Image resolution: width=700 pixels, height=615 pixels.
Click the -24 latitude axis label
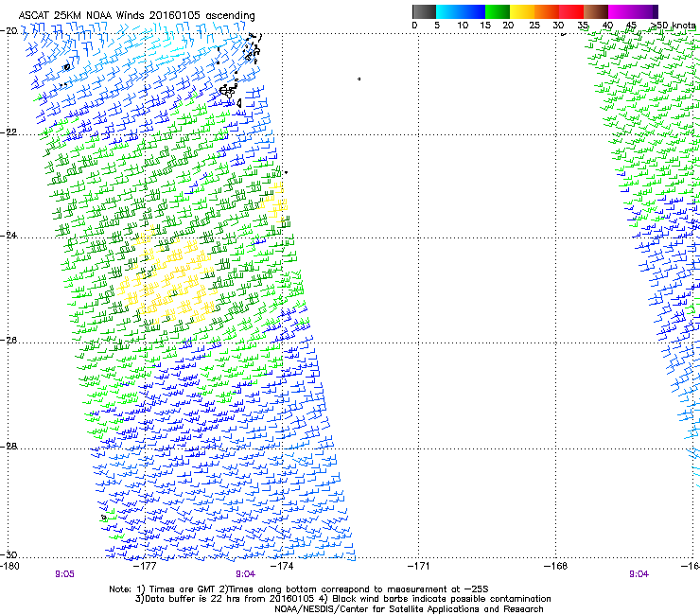click(9, 235)
